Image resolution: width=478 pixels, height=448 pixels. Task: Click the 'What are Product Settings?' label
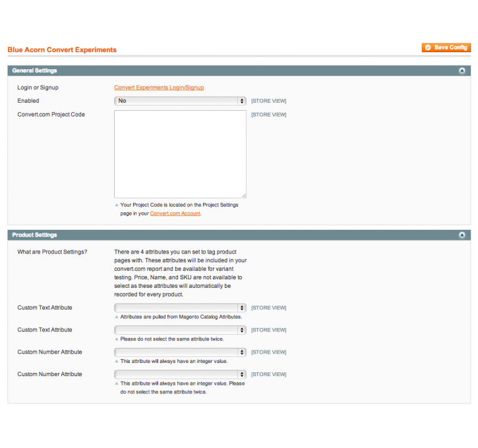(x=52, y=252)
